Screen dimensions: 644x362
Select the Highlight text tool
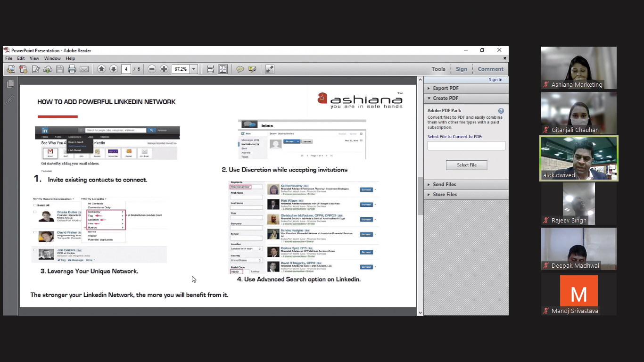tap(252, 69)
